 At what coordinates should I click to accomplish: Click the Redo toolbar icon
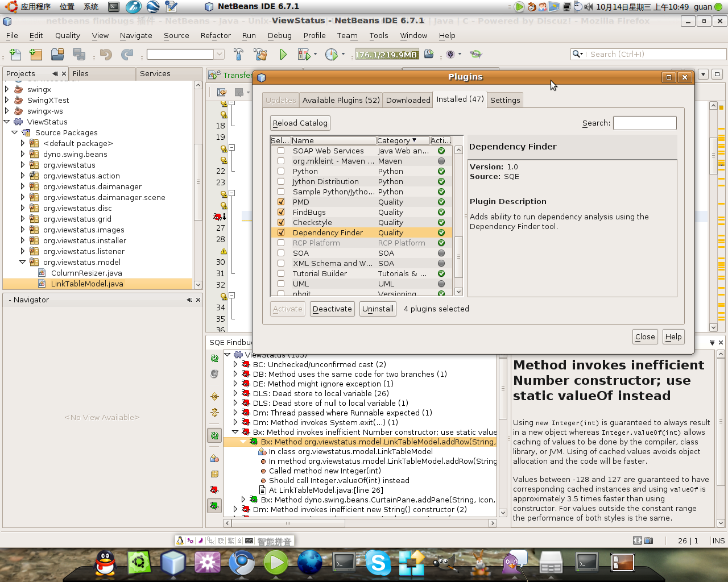[127, 54]
